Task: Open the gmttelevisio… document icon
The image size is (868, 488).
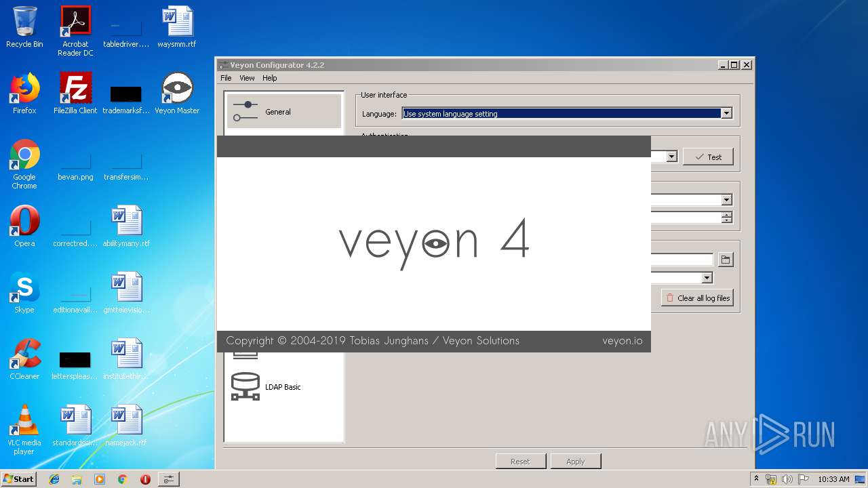Action: 126,293
